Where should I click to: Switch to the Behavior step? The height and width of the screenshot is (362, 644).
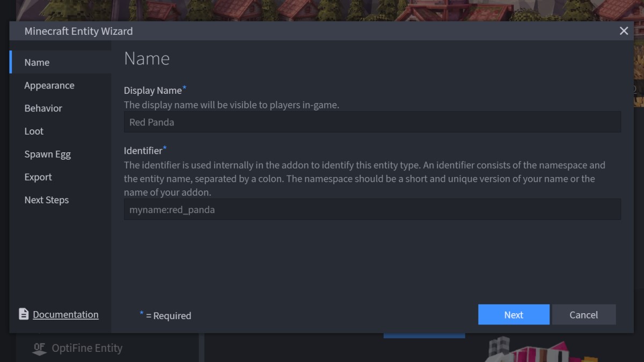pyautogui.click(x=43, y=108)
